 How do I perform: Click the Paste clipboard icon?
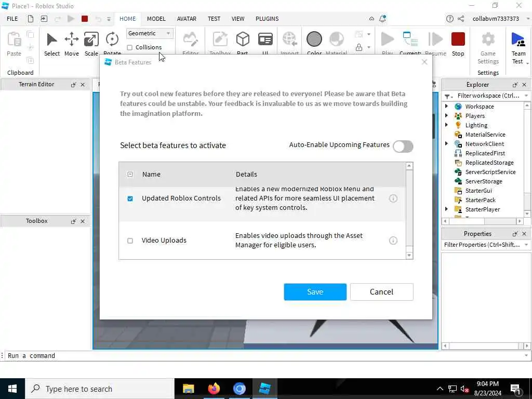14,39
